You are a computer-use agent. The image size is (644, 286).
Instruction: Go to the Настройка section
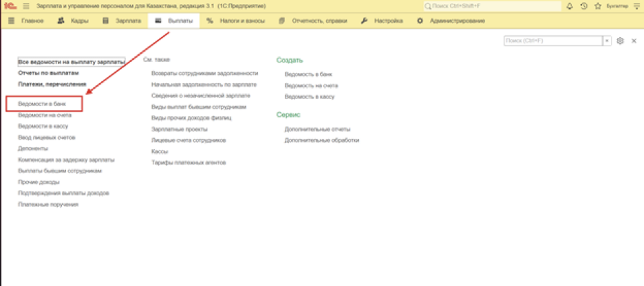pyautogui.click(x=383, y=21)
